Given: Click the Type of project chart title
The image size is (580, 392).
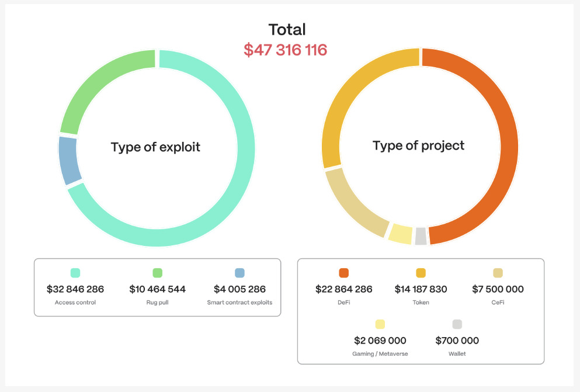Looking at the screenshot, I should [x=419, y=145].
